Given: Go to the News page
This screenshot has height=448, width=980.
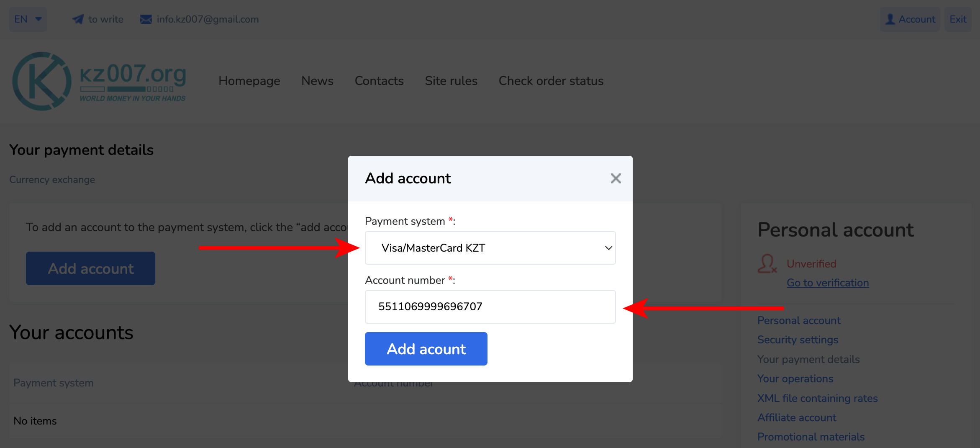Looking at the screenshot, I should pyautogui.click(x=317, y=81).
